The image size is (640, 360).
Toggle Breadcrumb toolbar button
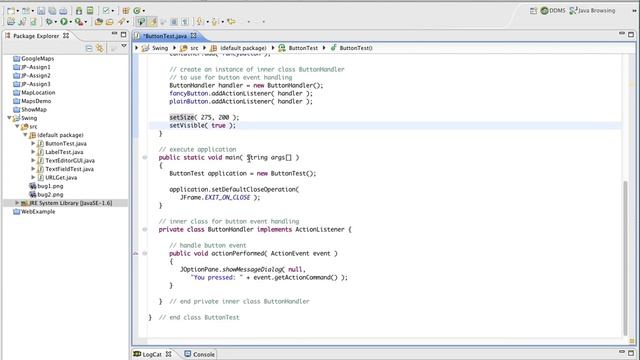(x=142, y=22)
